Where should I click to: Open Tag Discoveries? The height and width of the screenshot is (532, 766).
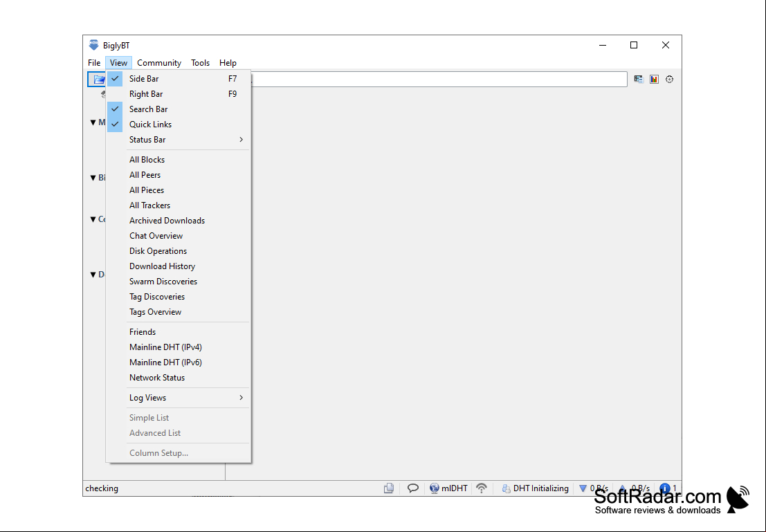179,297
